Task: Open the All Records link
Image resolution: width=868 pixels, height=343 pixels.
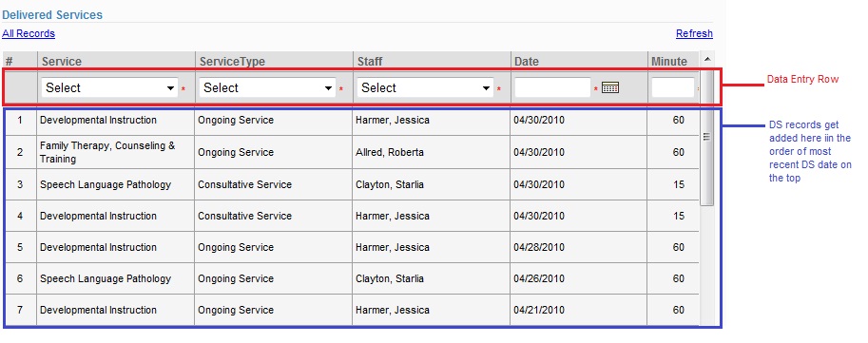Action: pos(29,34)
